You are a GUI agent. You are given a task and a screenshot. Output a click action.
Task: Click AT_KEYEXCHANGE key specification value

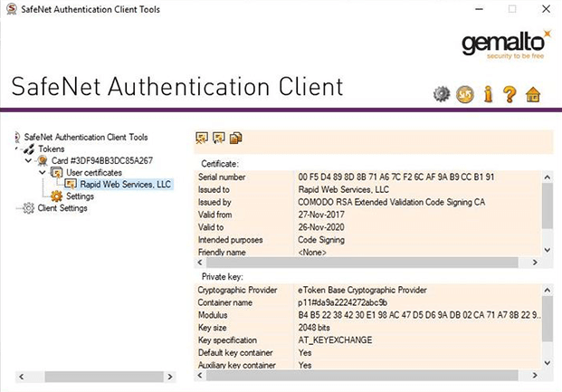pyautogui.click(x=335, y=340)
